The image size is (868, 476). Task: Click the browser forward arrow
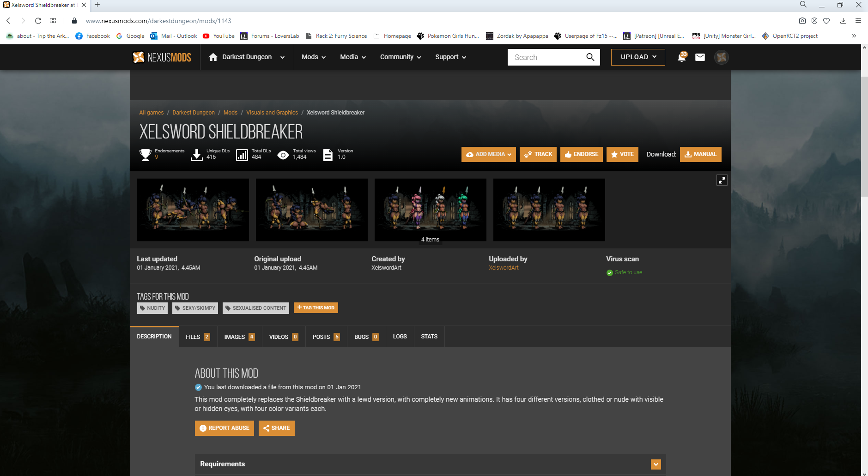coord(23,21)
